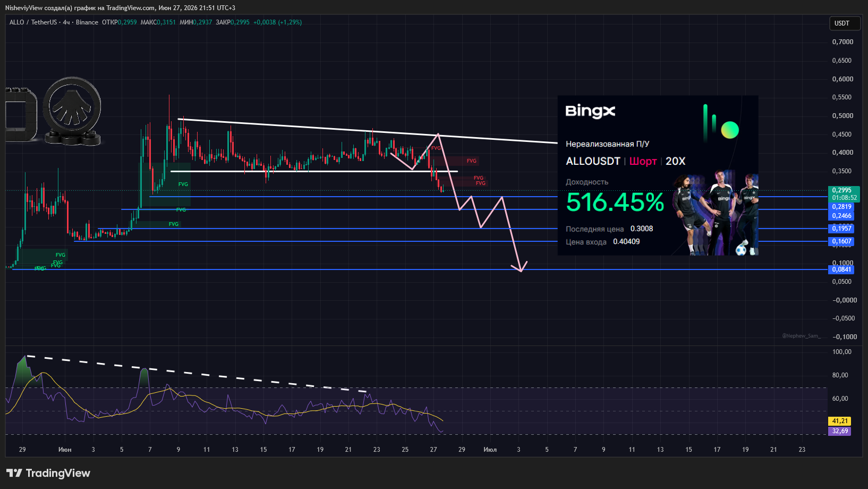Click the 0,0500 price axis value

coord(843,282)
